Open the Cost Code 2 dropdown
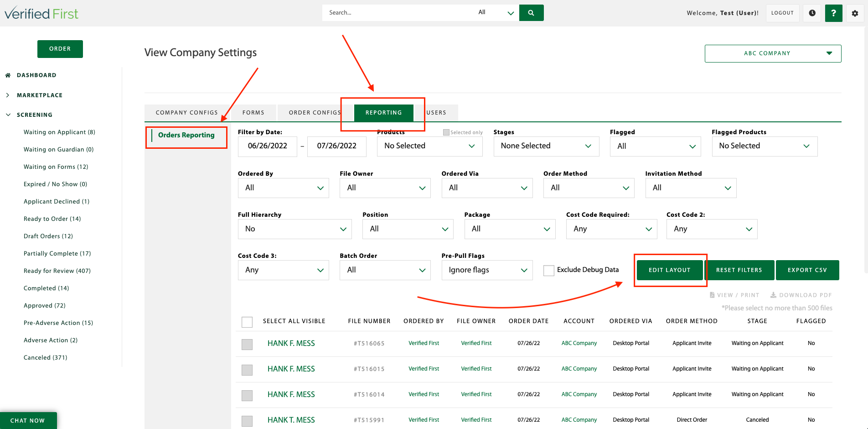 point(712,229)
